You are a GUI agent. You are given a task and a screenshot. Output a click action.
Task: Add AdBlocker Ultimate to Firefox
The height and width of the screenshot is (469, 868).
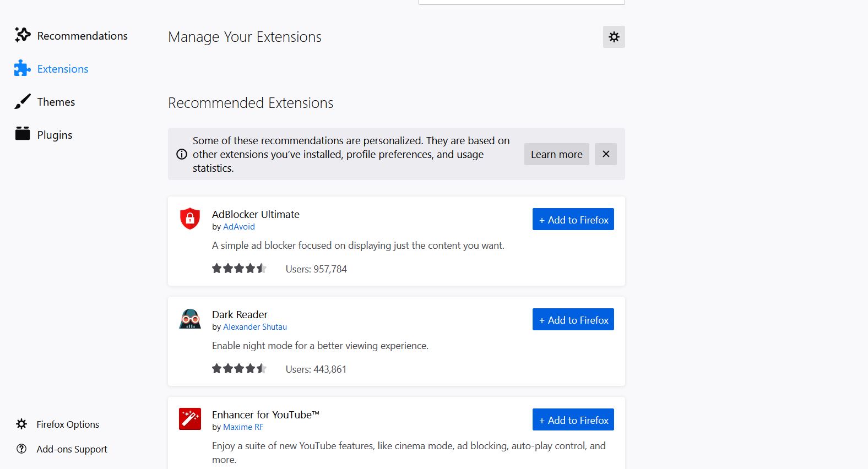tap(573, 220)
